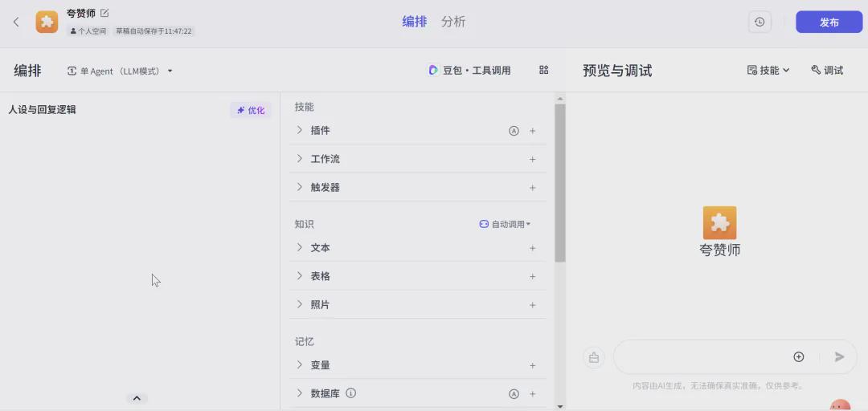Add a variable with 变量 plus icon
The image size is (868, 411).
coord(533,365)
